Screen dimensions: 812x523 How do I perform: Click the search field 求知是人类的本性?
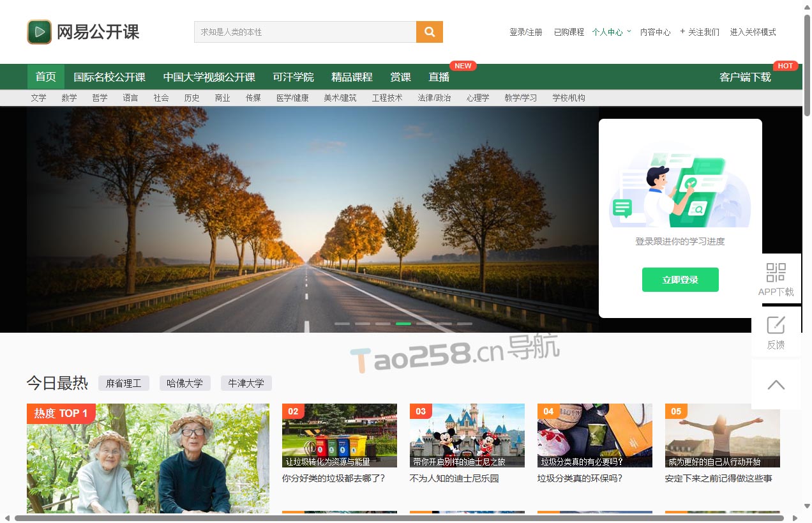[x=305, y=32]
